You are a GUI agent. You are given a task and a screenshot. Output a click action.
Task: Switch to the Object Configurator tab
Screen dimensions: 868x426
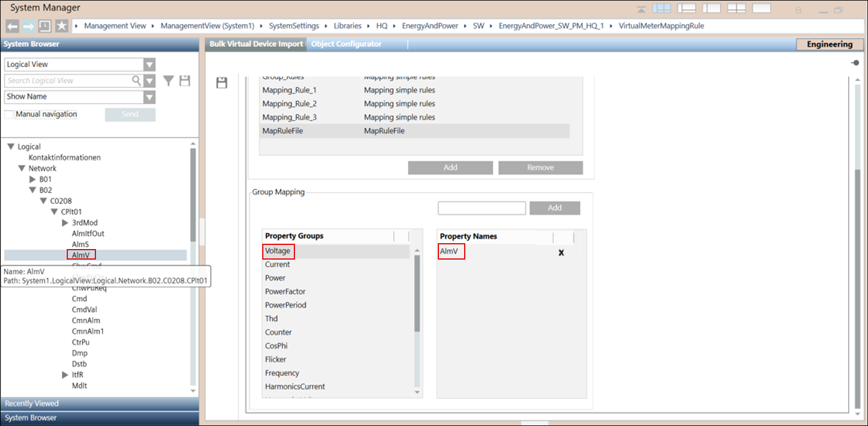pos(346,44)
